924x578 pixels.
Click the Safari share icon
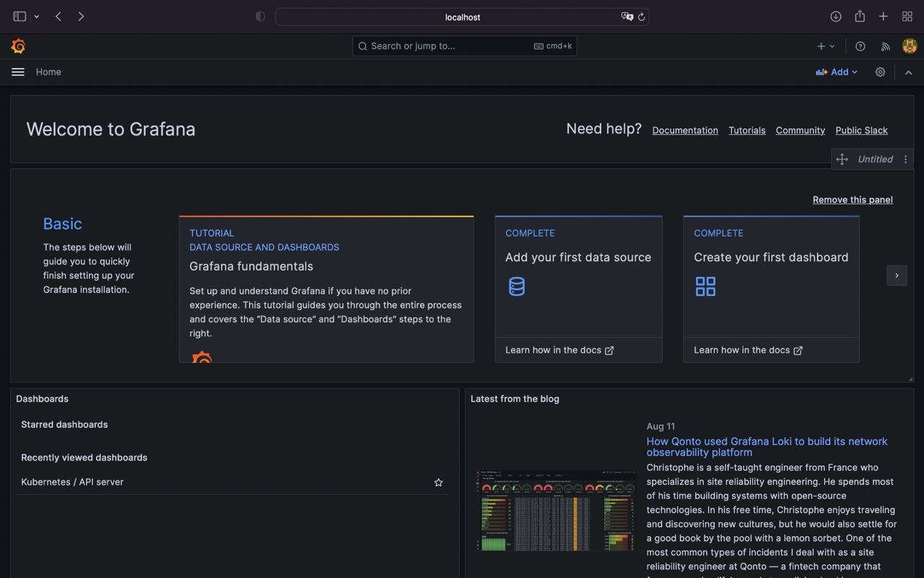tap(860, 16)
